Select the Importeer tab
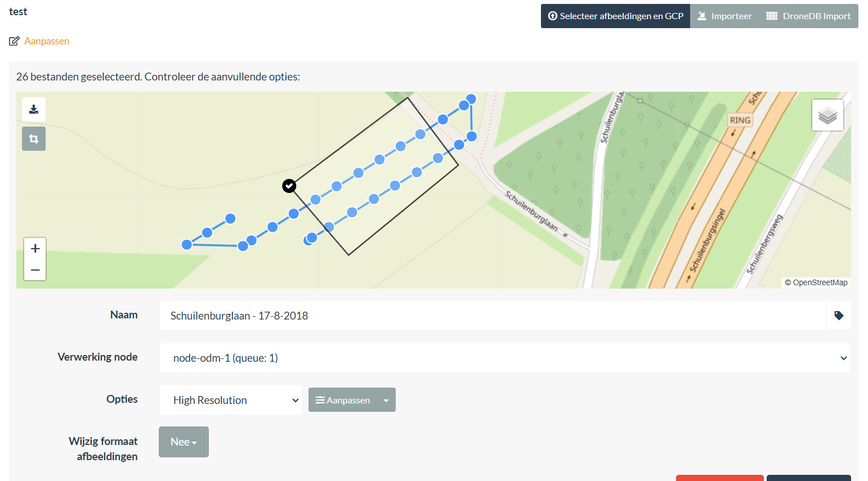The width and height of the screenshot is (868, 481). point(724,16)
